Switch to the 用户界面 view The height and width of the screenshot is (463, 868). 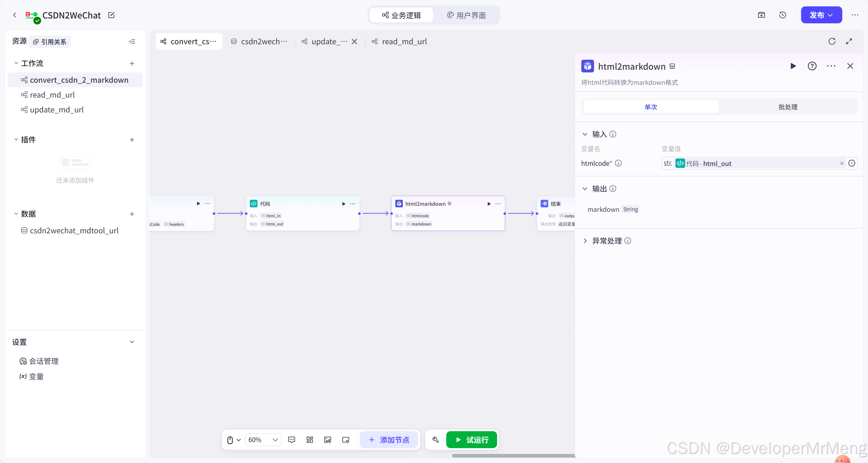(466, 15)
